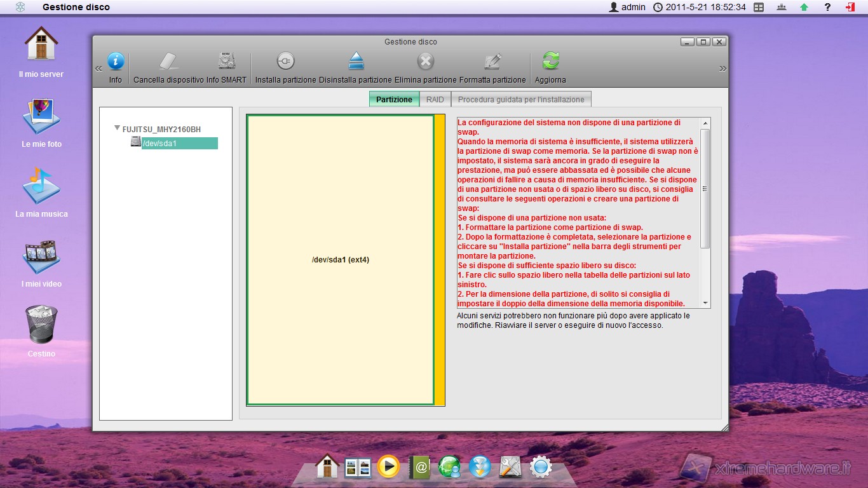868x488 pixels.
Task: Collapse the FUJITSU_MHY2160BH disk tree node
Action: (x=117, y=128)
